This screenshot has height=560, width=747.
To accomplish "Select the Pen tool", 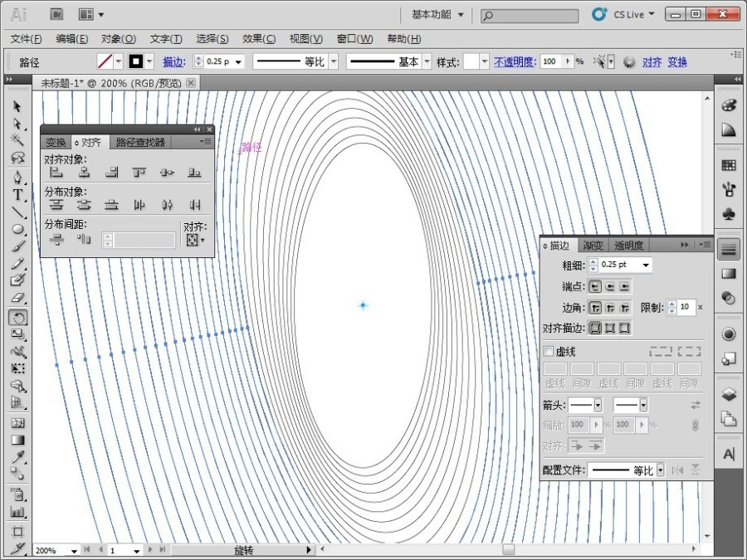I will 17,178.
